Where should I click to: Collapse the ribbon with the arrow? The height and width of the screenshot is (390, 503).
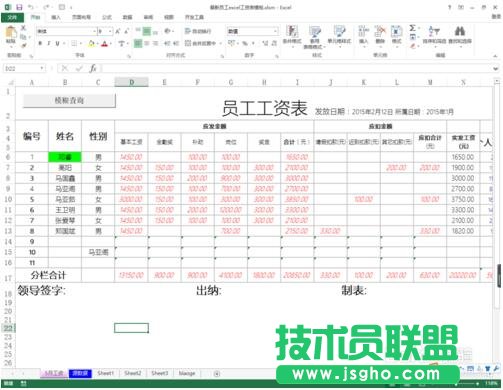point(496,56)
